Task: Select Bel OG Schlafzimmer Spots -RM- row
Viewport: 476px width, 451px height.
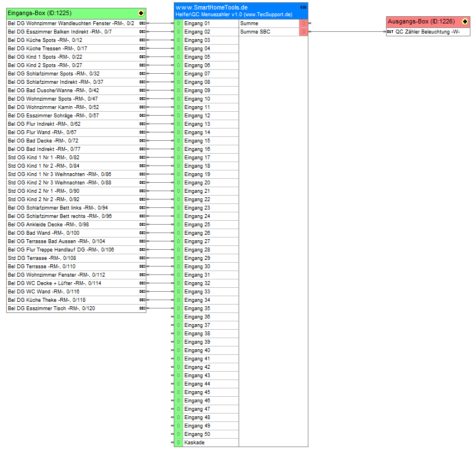Action: click(x=76, y=74)
